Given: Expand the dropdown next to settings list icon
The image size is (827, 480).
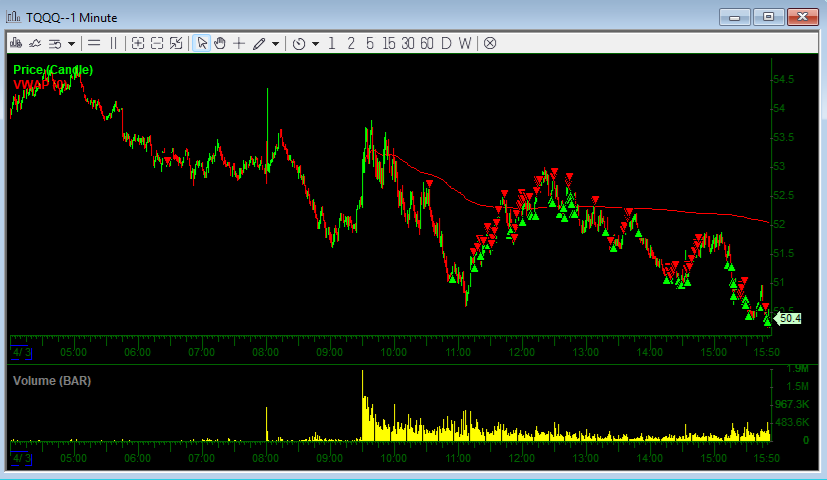Looking at the screenshot, I should click(x=71, y=44).
